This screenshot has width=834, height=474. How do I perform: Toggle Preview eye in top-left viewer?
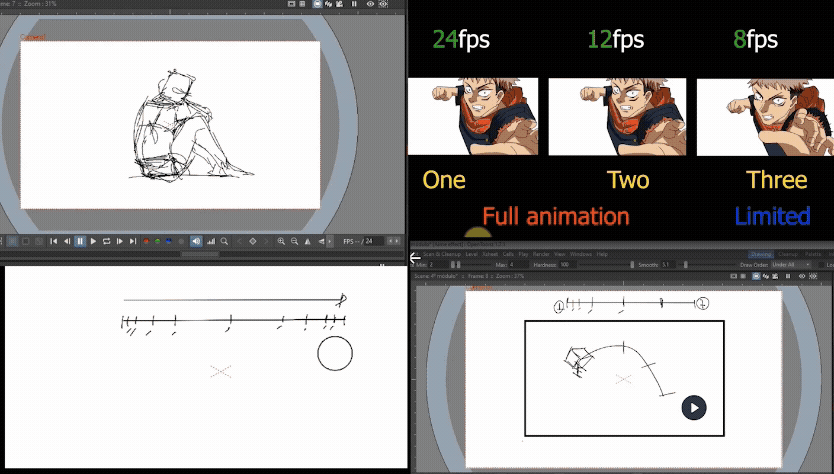(x=370, y=4)
